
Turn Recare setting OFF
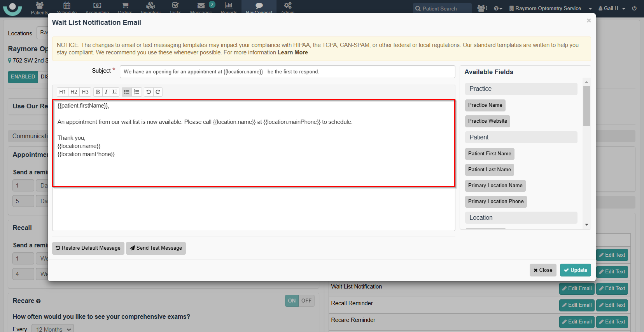[x=306, y=301]
